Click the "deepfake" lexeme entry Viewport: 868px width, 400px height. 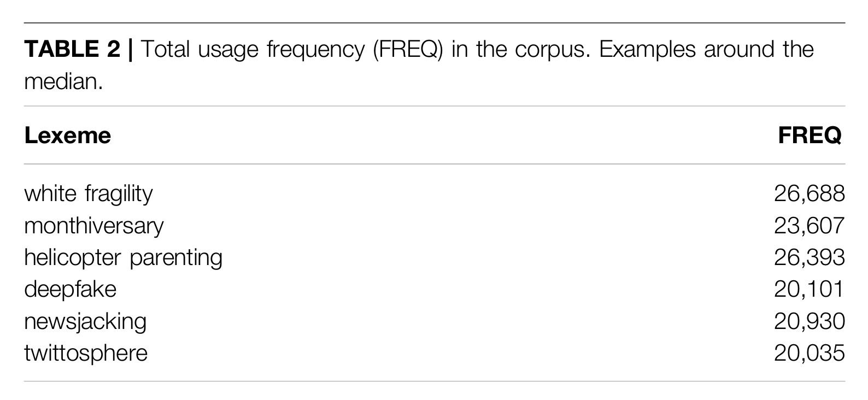[70, 289]
